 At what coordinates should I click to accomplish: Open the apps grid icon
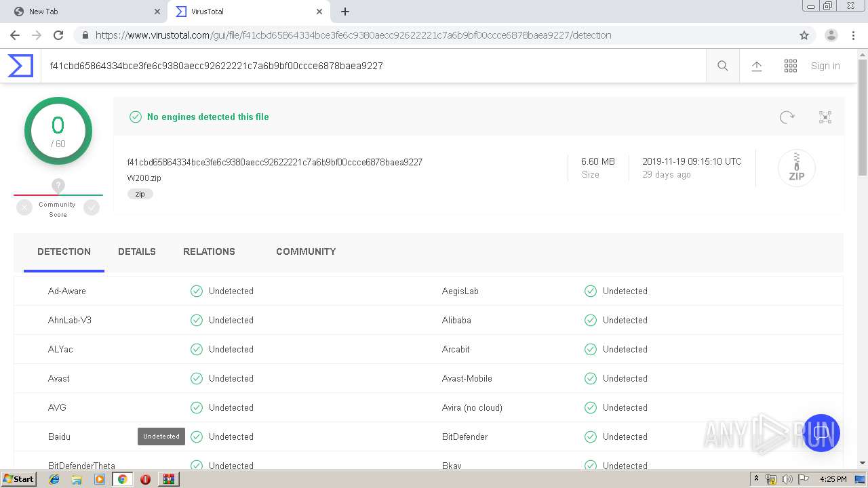[791, 66]
